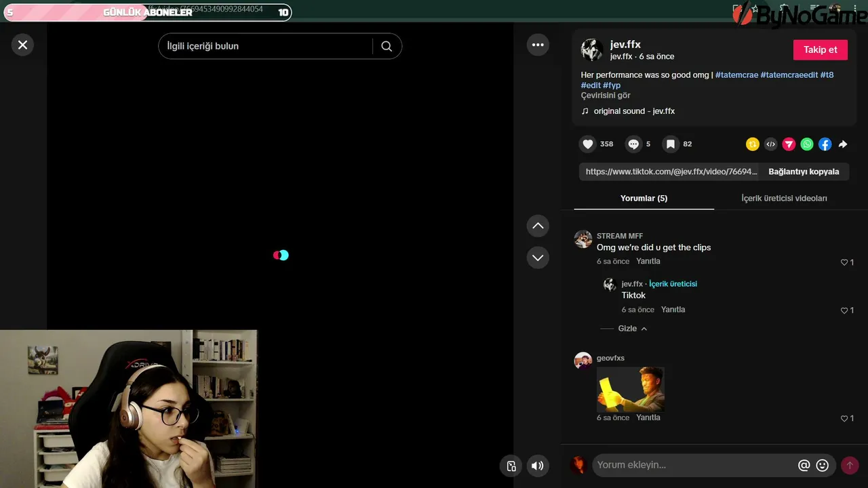This screenshot has width=868, height=488.
Task: Like the video with the heart icon
Action: click(x=588, y=144)
